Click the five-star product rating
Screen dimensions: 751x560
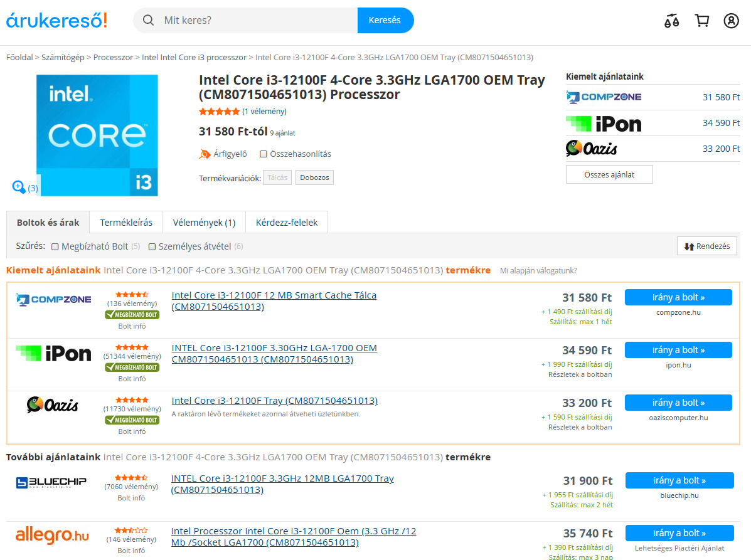(219, 112)
